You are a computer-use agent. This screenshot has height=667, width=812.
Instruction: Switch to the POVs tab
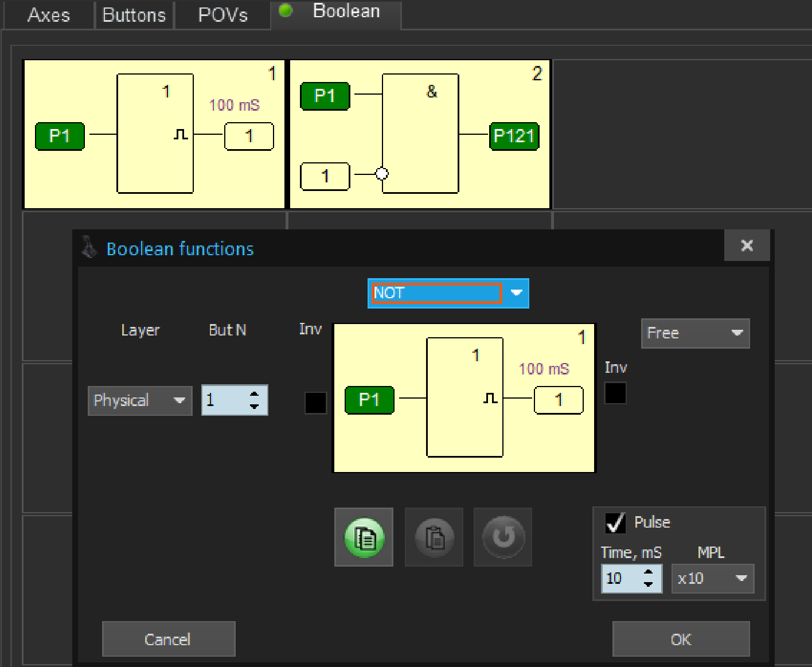click(x=222, y=15)
